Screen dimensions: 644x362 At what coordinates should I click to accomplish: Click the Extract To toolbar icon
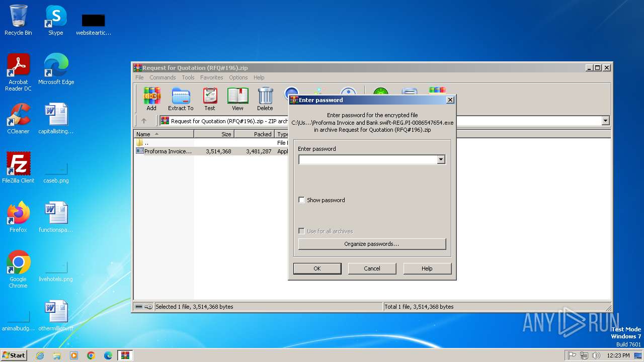tap(181, 99)
